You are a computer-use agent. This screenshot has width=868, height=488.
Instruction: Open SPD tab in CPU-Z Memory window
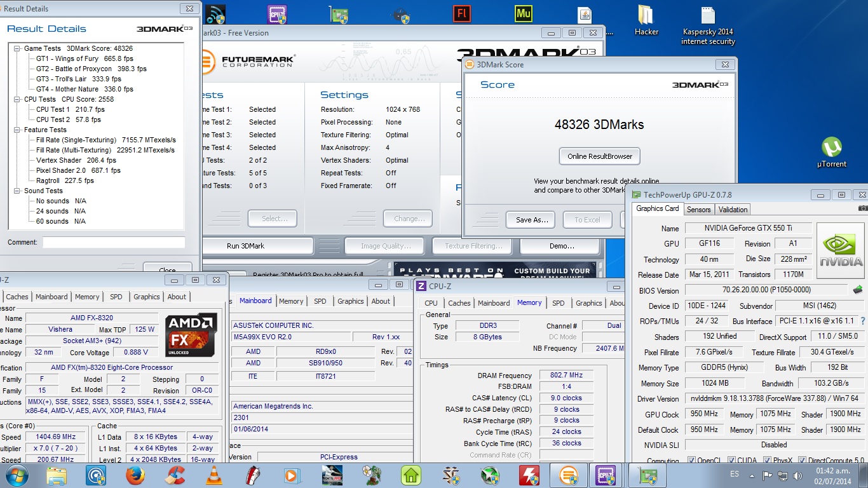pos(558,303)
